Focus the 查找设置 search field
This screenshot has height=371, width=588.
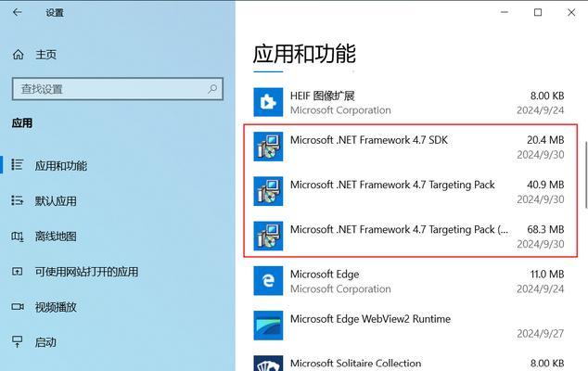(118, 89)
